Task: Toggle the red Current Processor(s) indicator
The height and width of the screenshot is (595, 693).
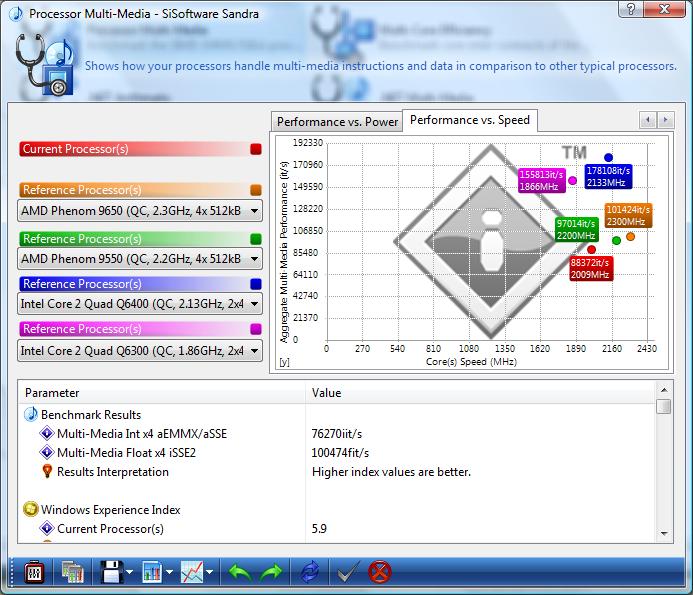Action: click(x=256, y=149)
